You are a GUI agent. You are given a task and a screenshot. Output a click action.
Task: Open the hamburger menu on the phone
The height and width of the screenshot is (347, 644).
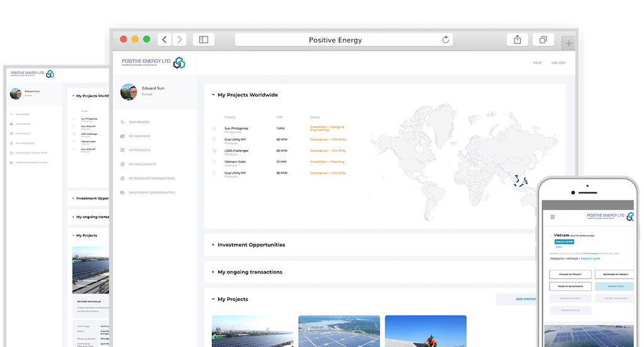(553, 216)
